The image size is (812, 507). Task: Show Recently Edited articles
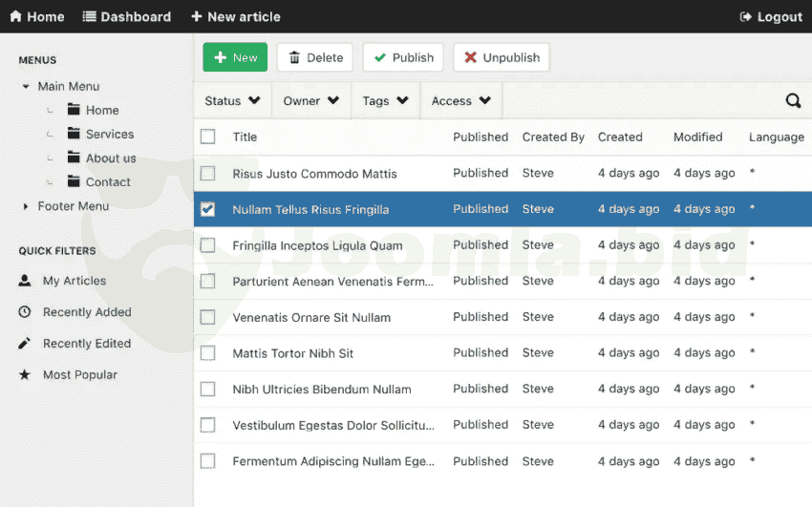coord(86,344)
